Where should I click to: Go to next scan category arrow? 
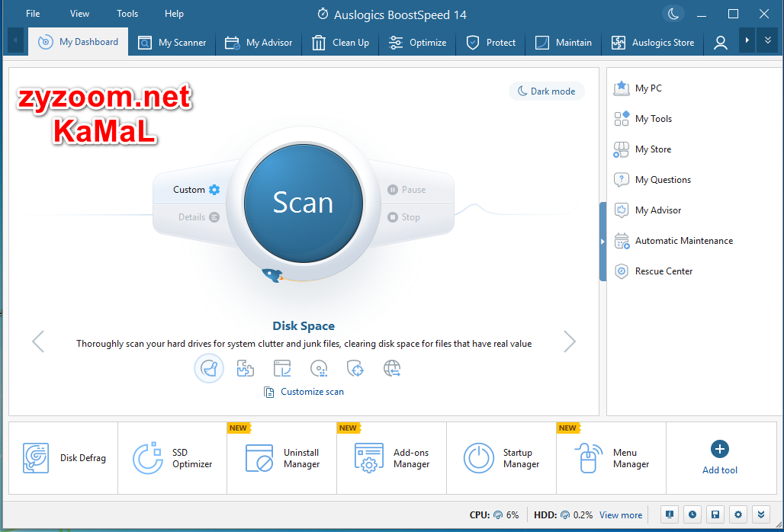click(570, 341)
